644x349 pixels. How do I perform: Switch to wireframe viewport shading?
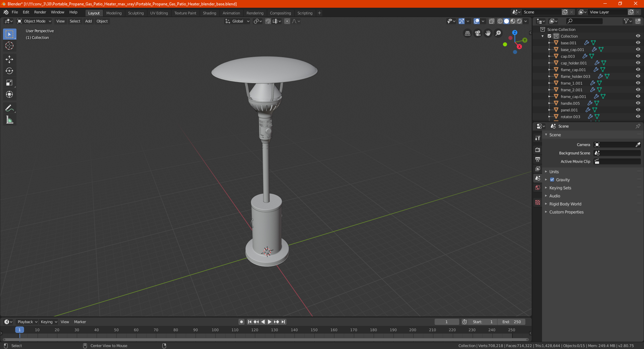(500, 21)
